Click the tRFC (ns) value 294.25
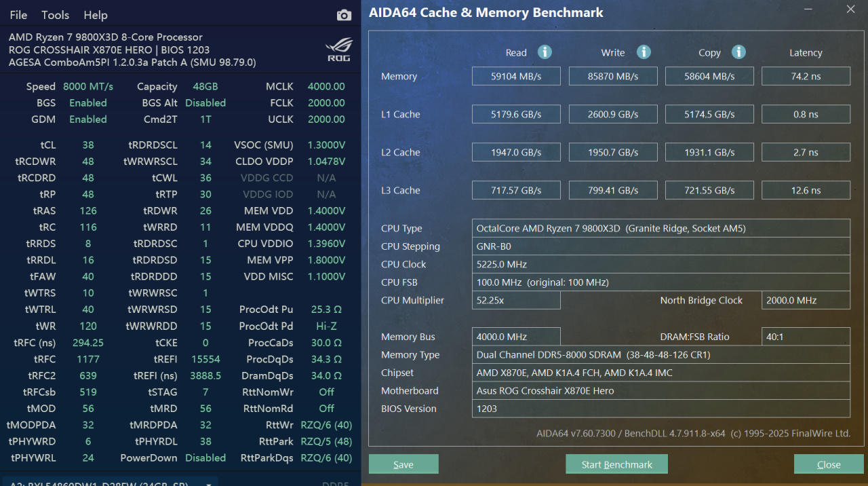868x486 pixels. 88,343
